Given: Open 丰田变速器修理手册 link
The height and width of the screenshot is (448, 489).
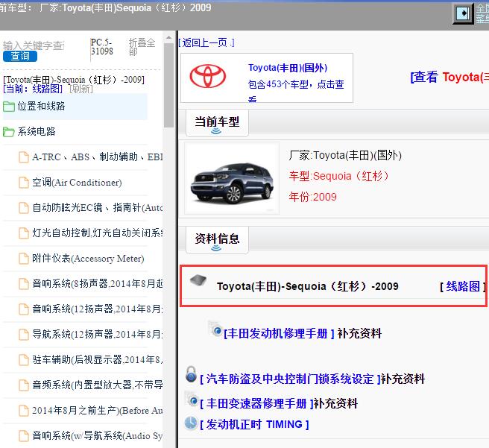Looking at the screenshot, I should [x=256, y=404].
